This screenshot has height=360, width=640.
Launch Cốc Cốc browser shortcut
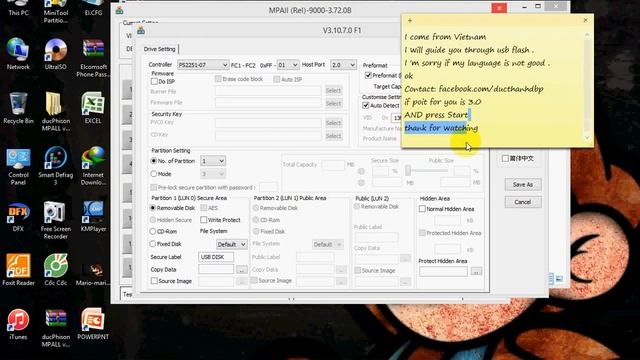pos(56,270)
